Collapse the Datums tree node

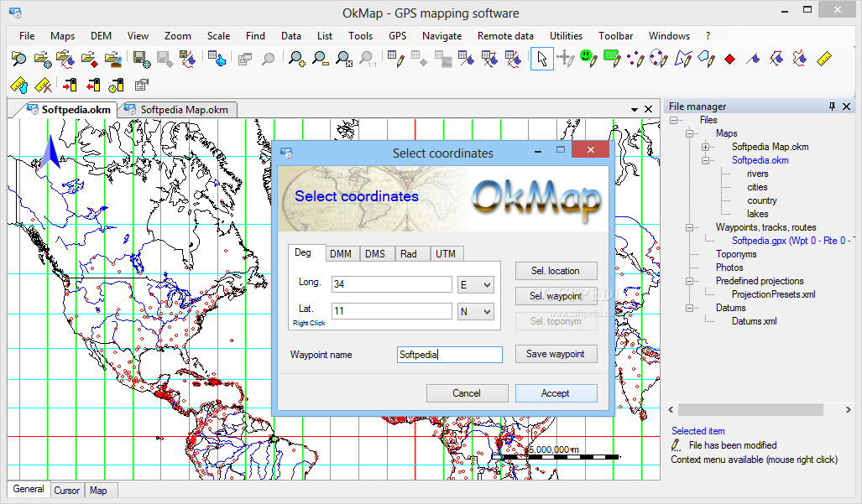click(689, 308)
